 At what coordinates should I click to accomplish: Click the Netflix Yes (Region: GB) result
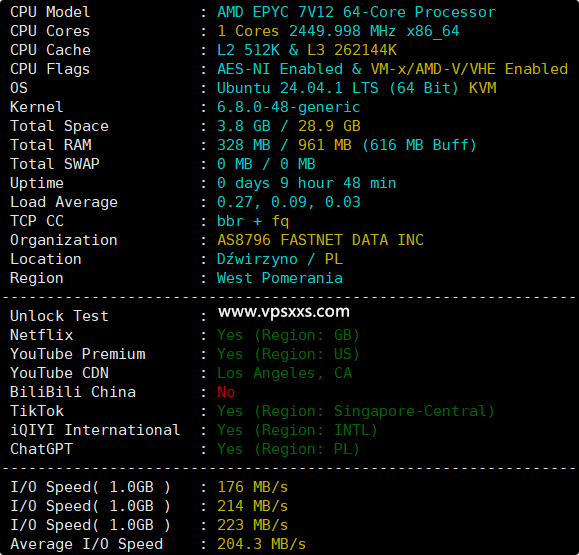288,335
